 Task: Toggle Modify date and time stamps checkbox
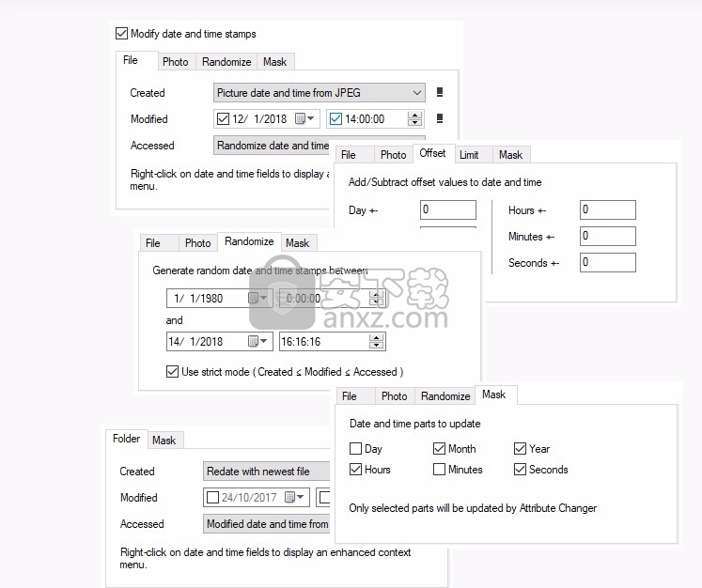click(121, 34)
